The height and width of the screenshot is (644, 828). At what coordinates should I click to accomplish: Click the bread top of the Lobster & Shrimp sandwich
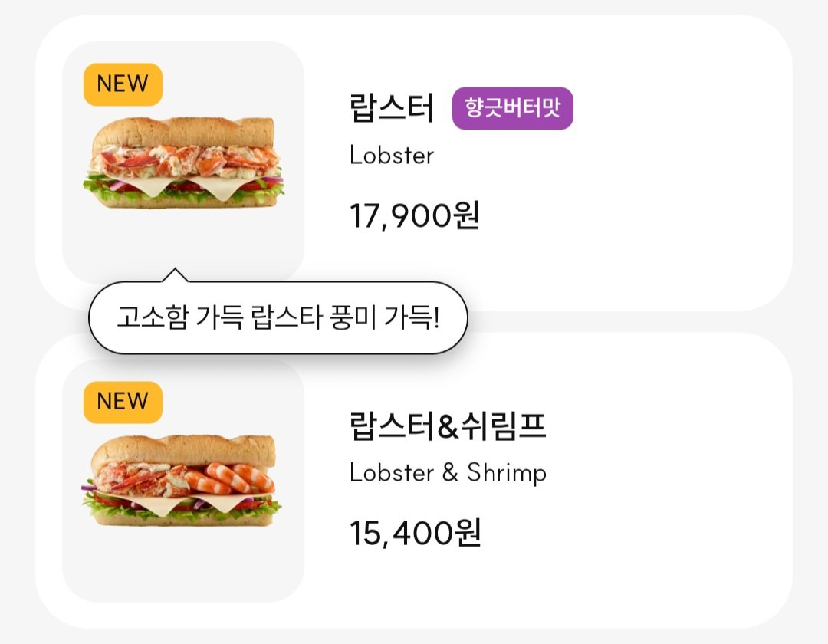coord(184,449)
